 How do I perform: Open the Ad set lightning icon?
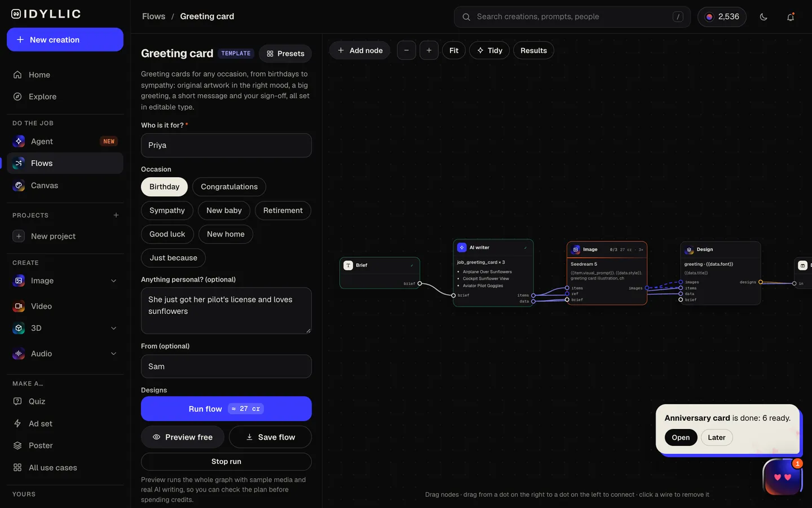tap(17, 423)
